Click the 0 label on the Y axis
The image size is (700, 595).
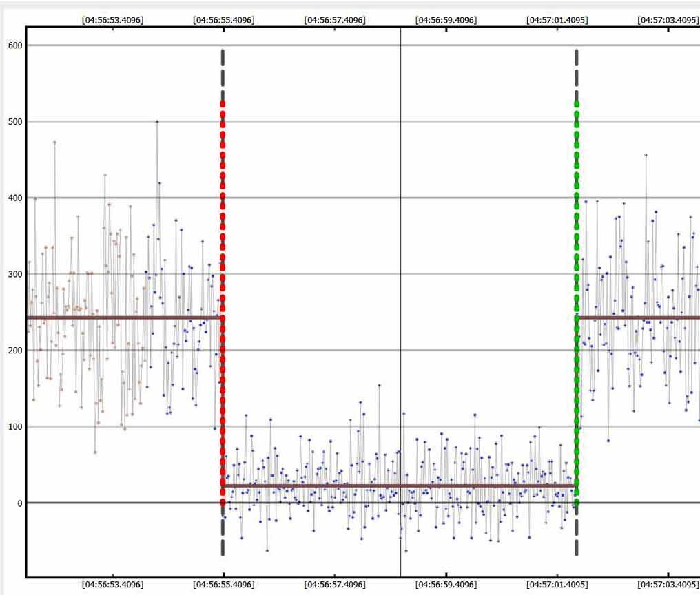pyautogui.click(x=19, y=503)
